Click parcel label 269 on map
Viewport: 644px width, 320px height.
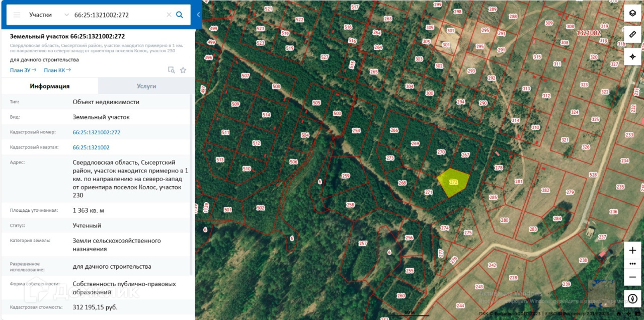[415, 143]
